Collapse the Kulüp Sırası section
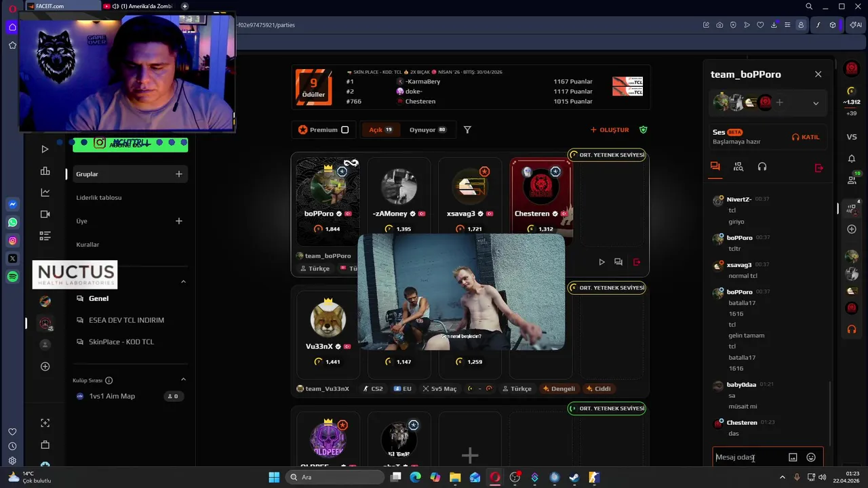 click(183, 380)
